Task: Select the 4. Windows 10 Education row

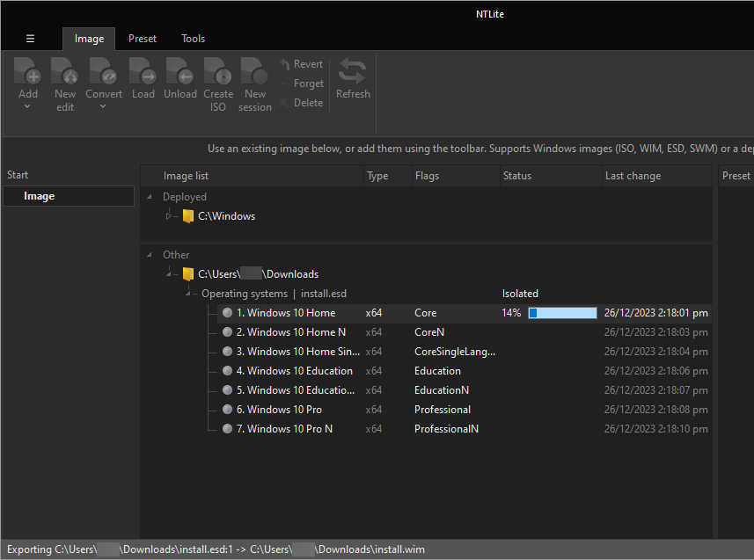Action: tap(465, 371)
